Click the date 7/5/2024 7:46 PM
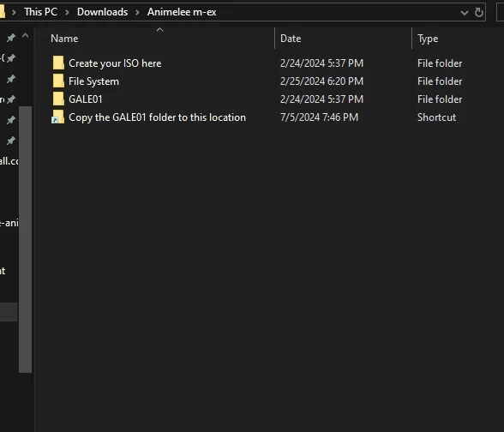 click(x=319, y=117)
